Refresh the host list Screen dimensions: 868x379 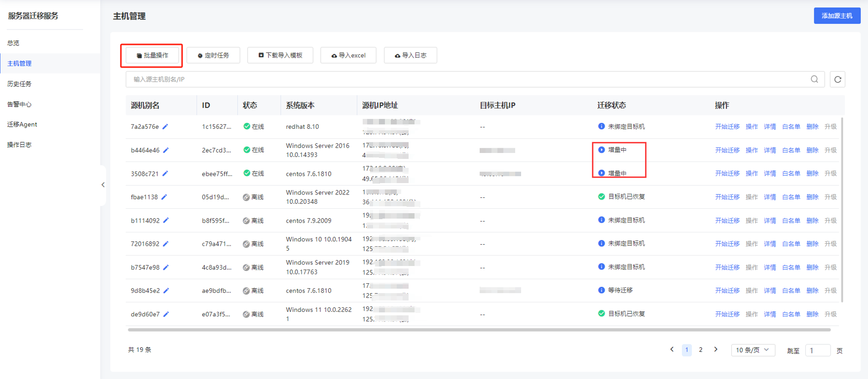pos(837,79)
